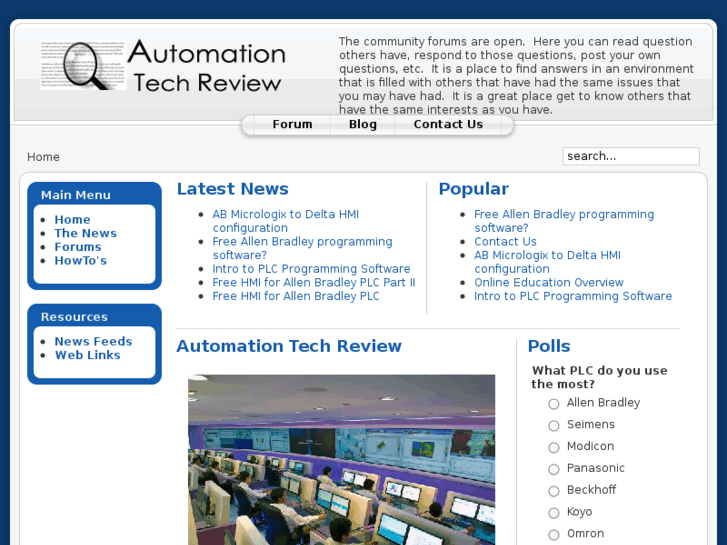This screenshot has height=545, width=727.
Task: Open Popular Free Allen Bradley programming software link
Action: click(564, 221)
